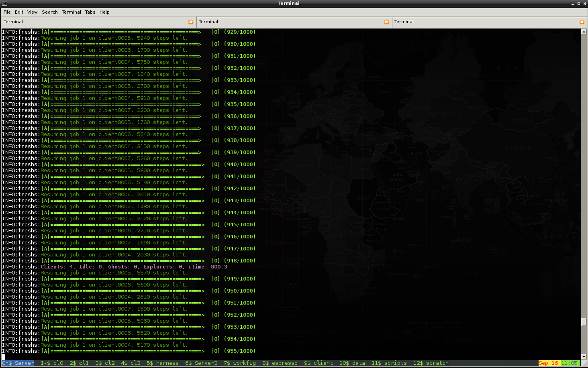The image size is (588, 368).
Task: Close the middle Terminal tab
Action: (x=386, y=22)
